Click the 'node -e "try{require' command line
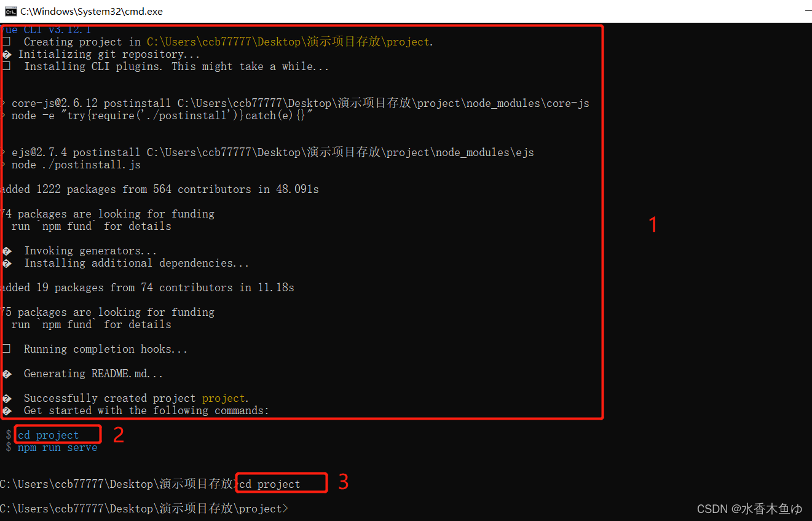812x521 pixels. pos(158,116)
